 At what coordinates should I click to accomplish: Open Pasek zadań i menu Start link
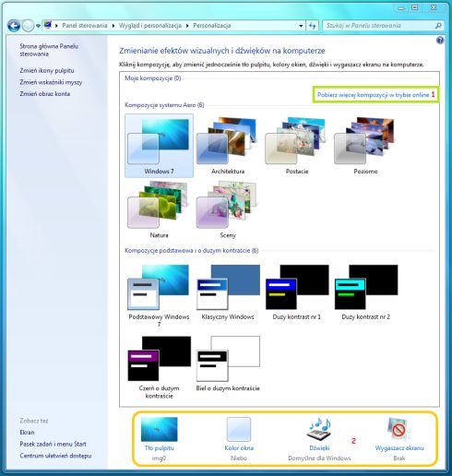(x=53, y=444)
